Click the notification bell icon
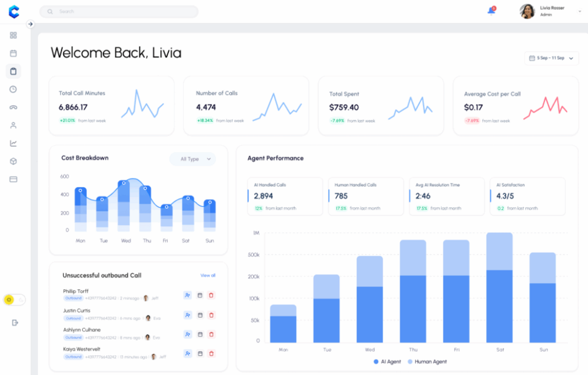The width and height of the screenshot is (588, 375). click(491, 11)
